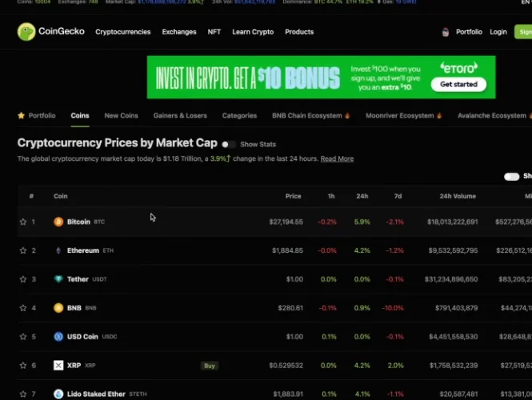
Task: Click the yellow star beside the Portfolio tab
Action: pos(21,115)
